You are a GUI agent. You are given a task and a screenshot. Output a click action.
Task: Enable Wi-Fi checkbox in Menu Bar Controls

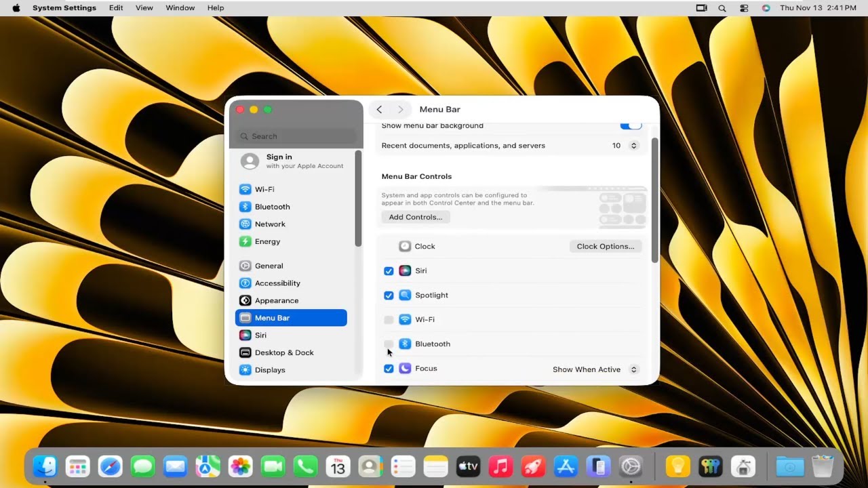(x=389, y=320)
